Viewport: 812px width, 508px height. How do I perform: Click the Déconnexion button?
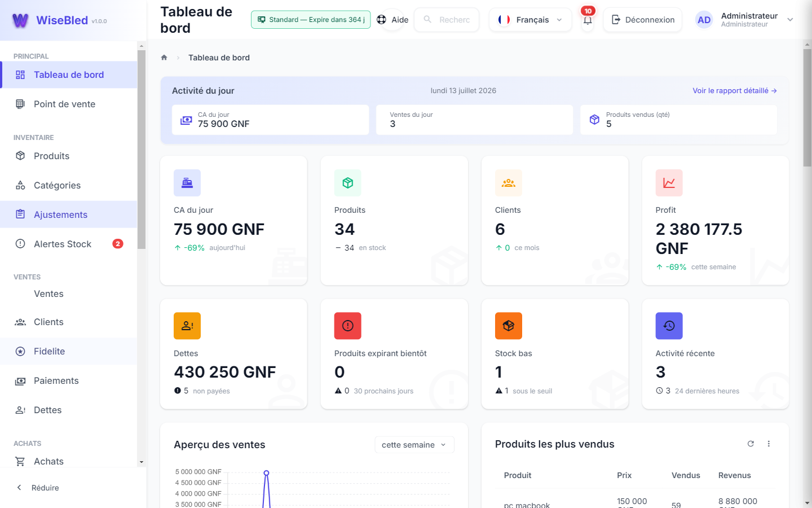[x=643, y=20]
